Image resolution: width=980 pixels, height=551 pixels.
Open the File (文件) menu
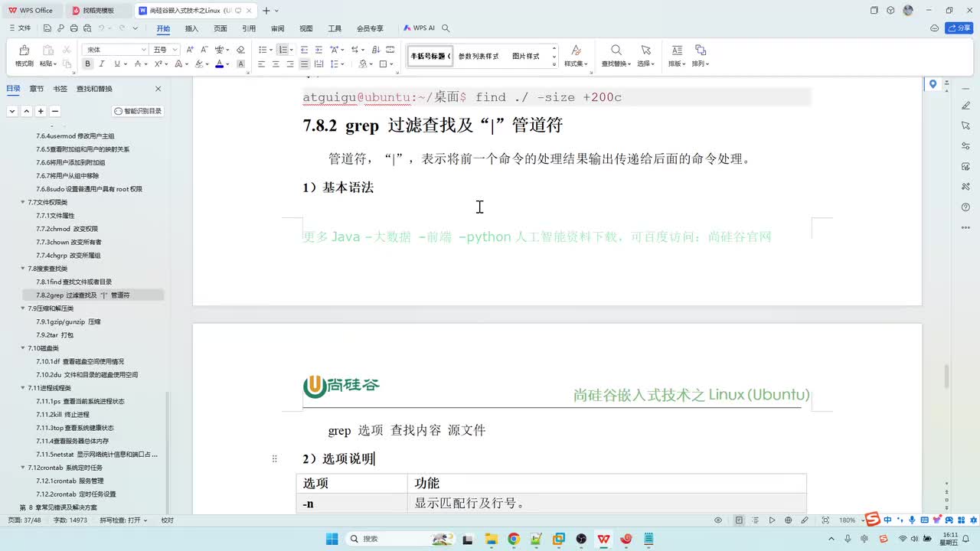[20, 28]
